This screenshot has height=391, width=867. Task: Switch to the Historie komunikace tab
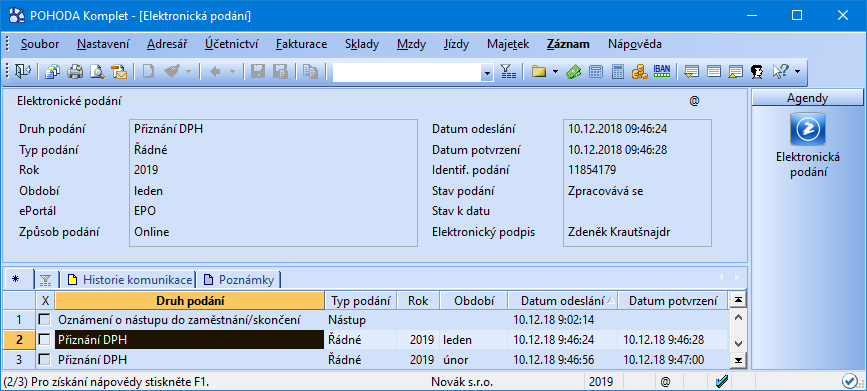[129, 280]
